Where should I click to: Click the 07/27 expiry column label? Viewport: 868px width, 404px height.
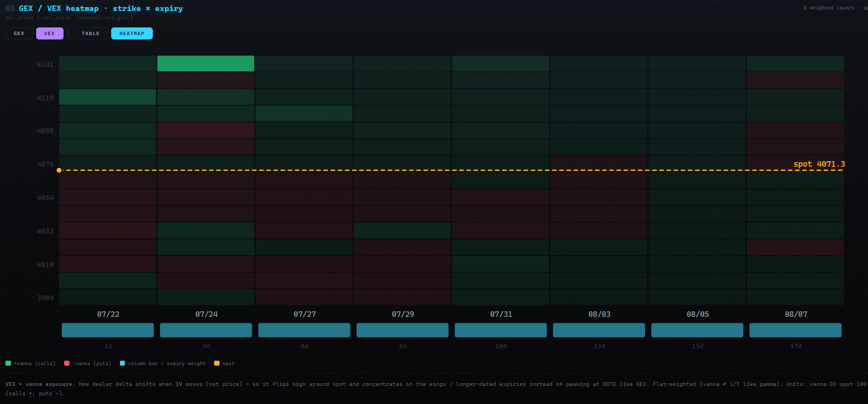[x=304, y=314]
